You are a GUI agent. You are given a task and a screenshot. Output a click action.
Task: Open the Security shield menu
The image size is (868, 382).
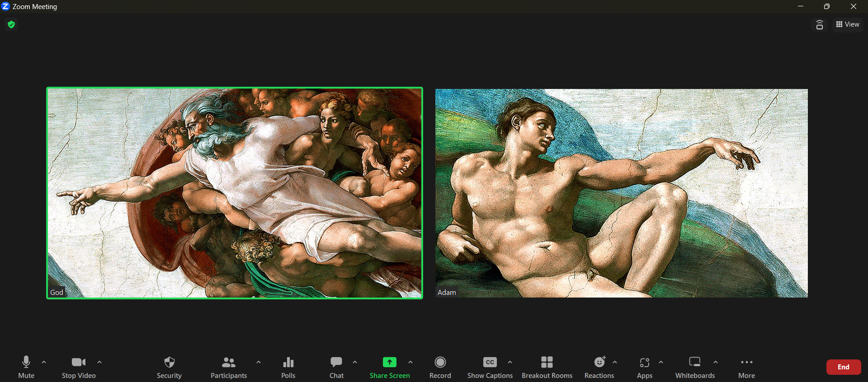point(169,367)
